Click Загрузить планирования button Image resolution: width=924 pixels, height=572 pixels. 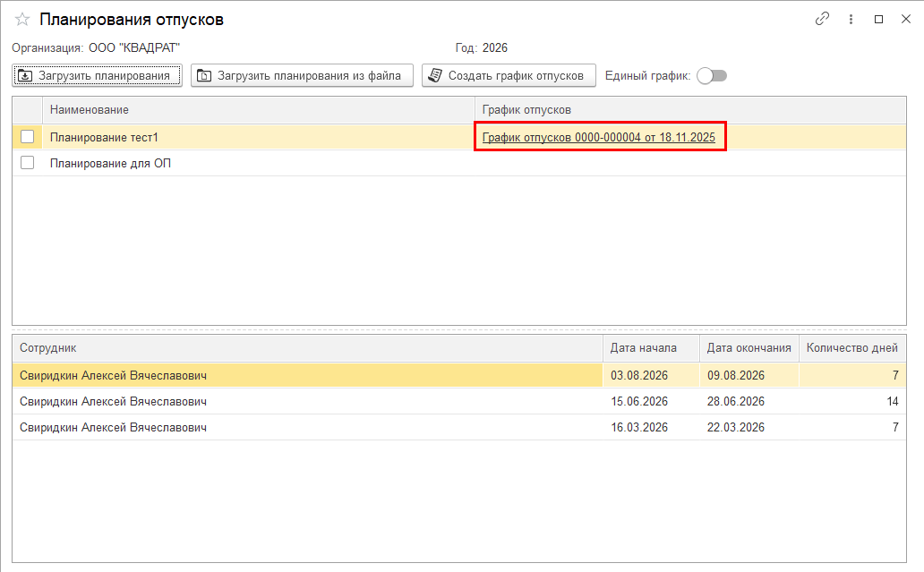pos(97,76)
